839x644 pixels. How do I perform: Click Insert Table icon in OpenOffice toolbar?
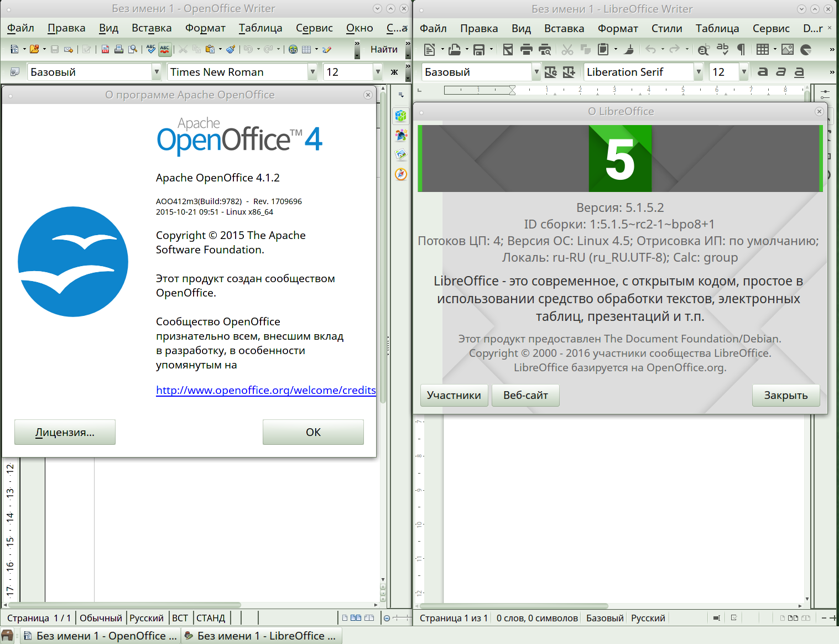pos(306,49)
